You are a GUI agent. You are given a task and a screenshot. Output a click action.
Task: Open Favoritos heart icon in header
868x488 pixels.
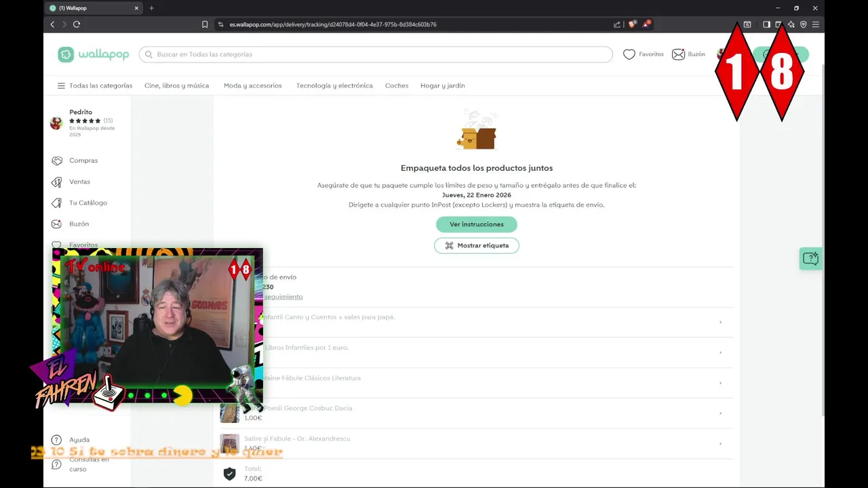629,54
